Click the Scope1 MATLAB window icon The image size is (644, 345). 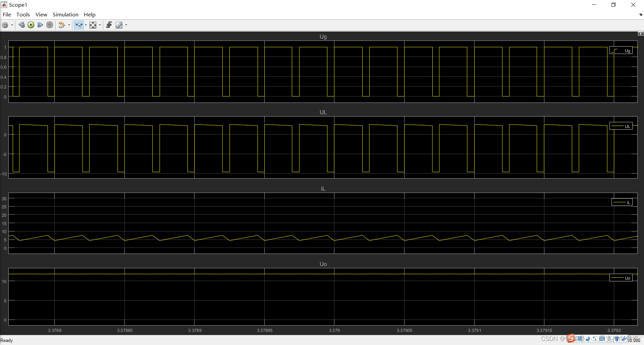click(x=4, y=5)
